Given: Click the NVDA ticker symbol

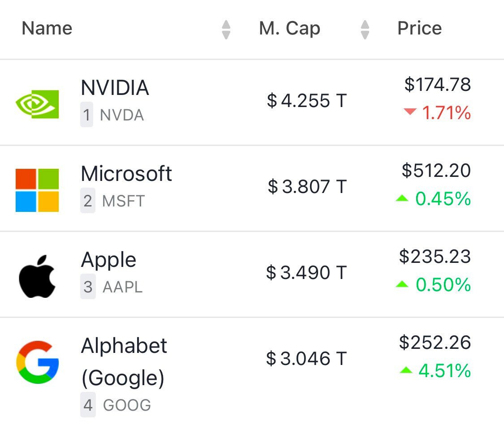Looking at the screenshot, I should (122, 116).
